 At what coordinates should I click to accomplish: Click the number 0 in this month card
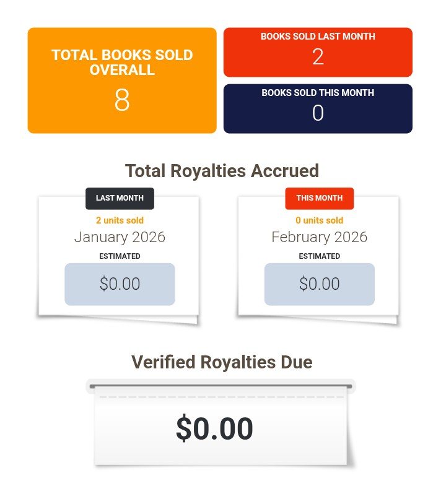[318, 113]
